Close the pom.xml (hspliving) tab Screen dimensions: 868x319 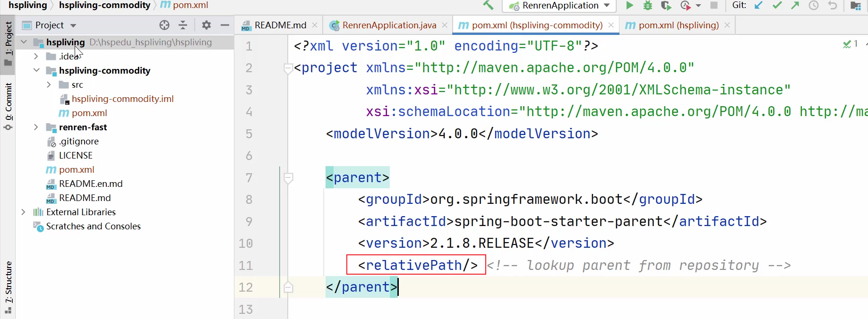727,25
